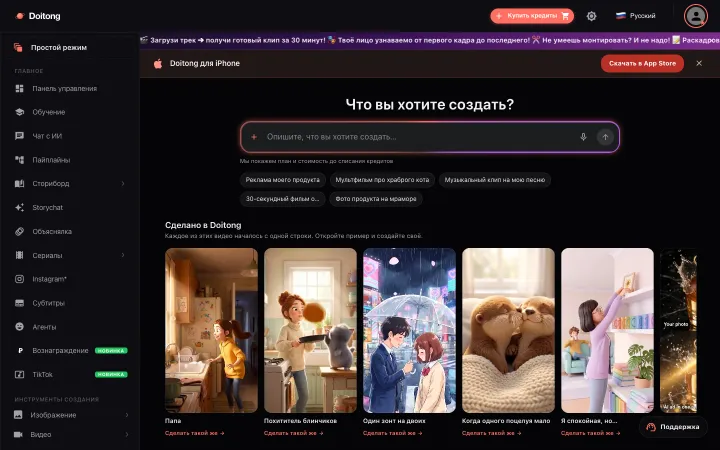
Task: Click Сделать такой же under Когда одного поцелуя мало
Action: (x=491, y=433)
